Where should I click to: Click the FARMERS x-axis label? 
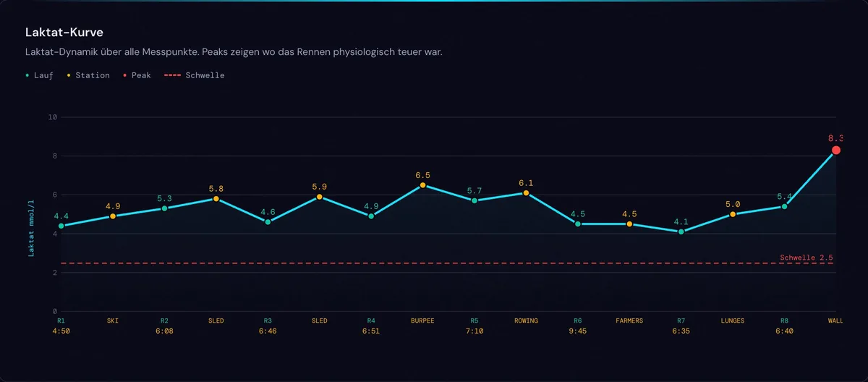click(x=629, y=321)
